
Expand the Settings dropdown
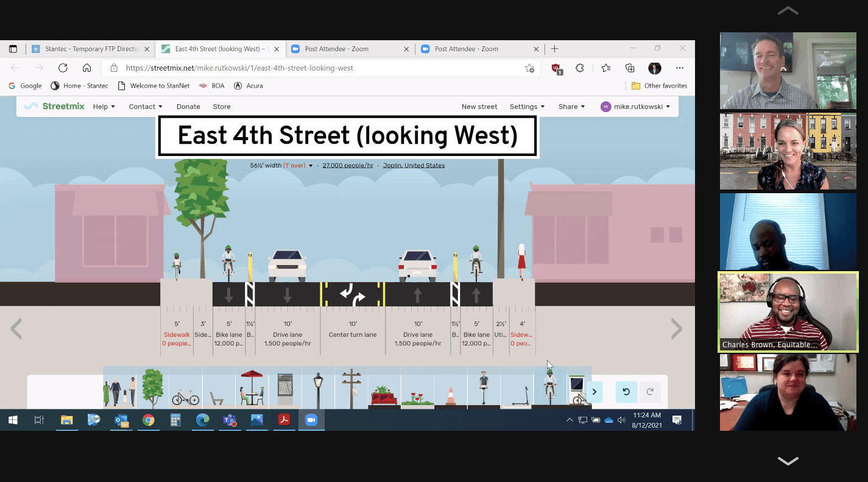pyautogui.click(x=527, y=107)
